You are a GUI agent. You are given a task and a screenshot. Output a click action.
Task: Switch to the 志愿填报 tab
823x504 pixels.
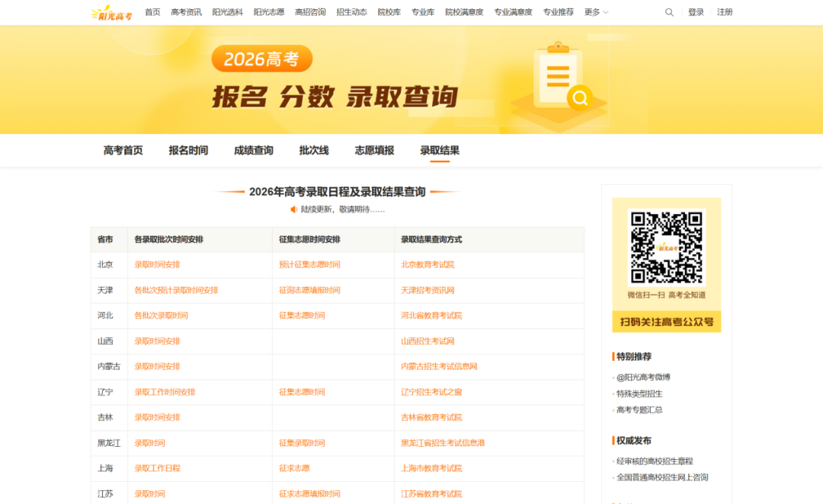pyautogui.click(x=374, y=151)
